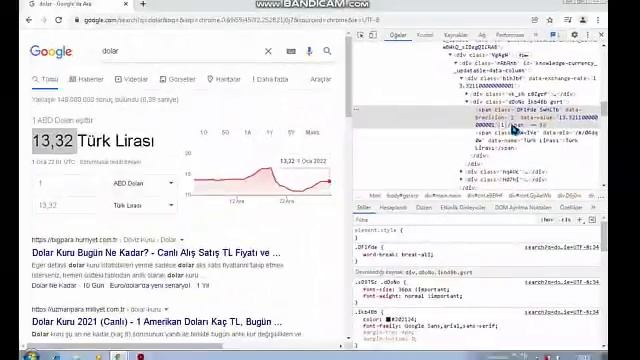640x360 pixels.
Task: Select the Maks chart range
Action: (x=312, y=133)
